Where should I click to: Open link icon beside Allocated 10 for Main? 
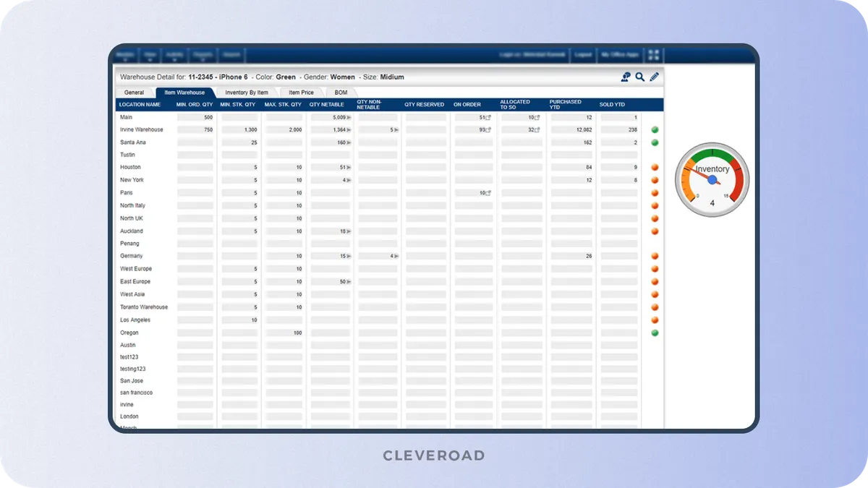[x=537, y=117]
